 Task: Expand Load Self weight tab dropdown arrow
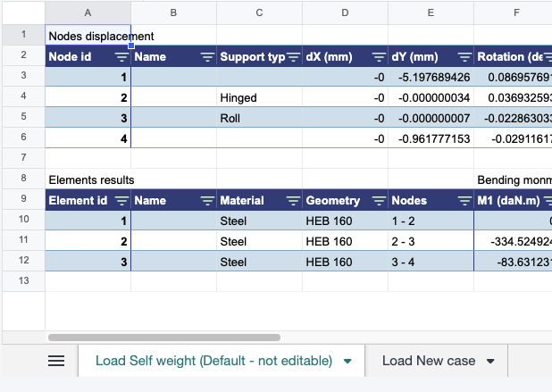point(347,362)
